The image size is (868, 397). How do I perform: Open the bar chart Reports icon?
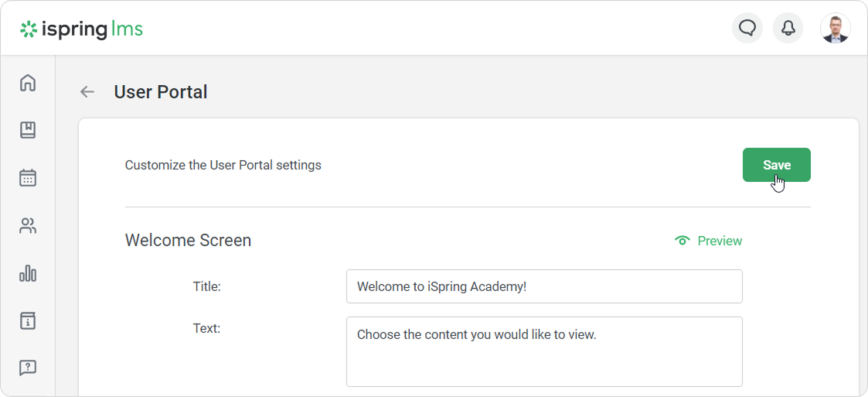(28, 273)
